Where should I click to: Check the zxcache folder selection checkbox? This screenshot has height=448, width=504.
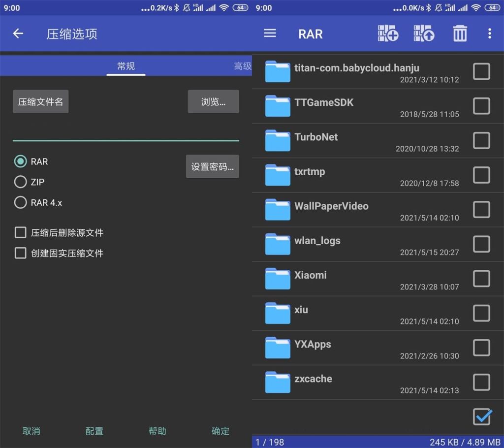(x=481, y=382)
